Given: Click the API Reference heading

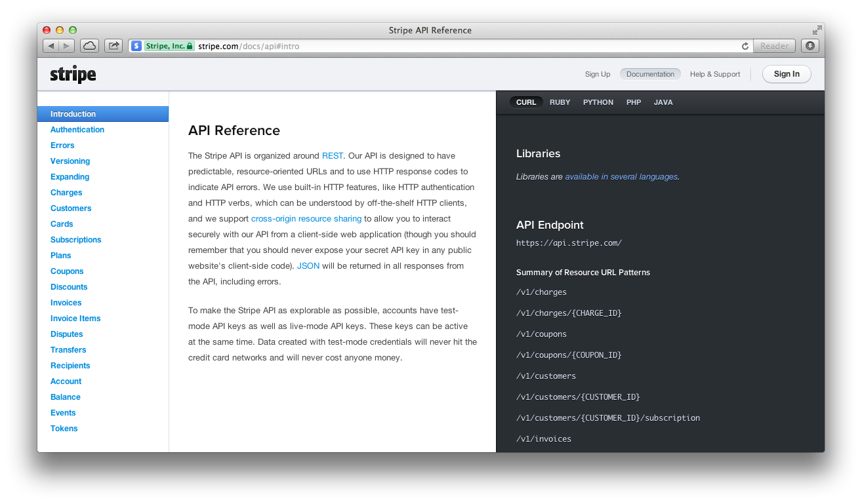Looking at the screenshot, I should [234, 130].
